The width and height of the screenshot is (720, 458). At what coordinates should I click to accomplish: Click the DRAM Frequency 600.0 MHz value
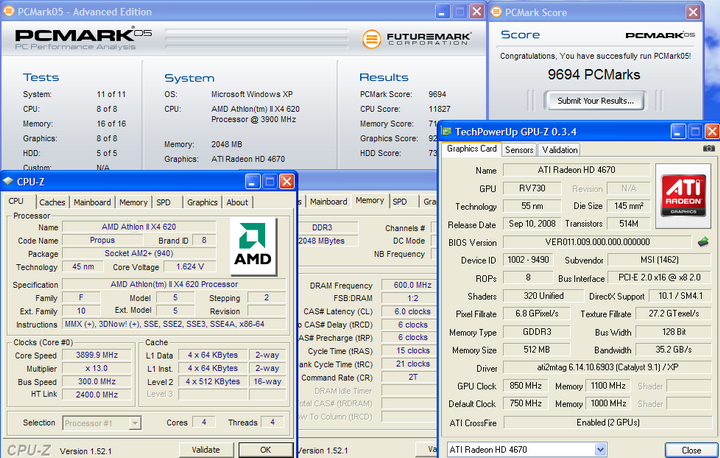coord(409,285)
